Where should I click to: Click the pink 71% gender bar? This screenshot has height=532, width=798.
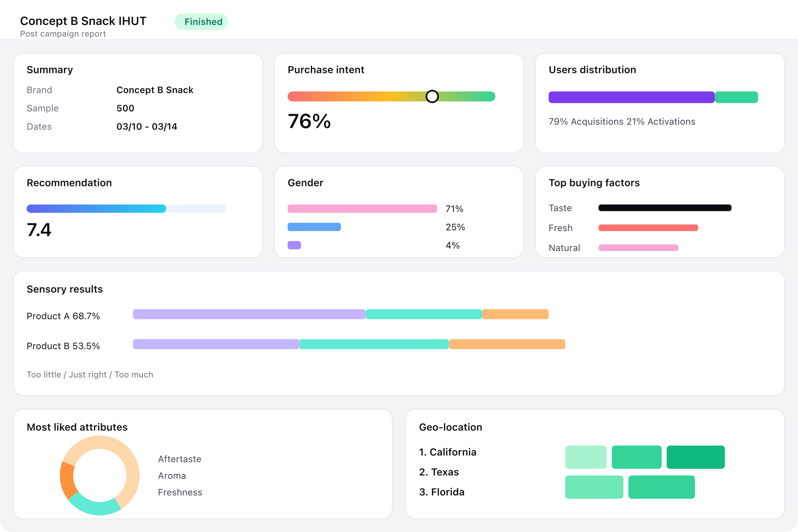click(362, 209)
